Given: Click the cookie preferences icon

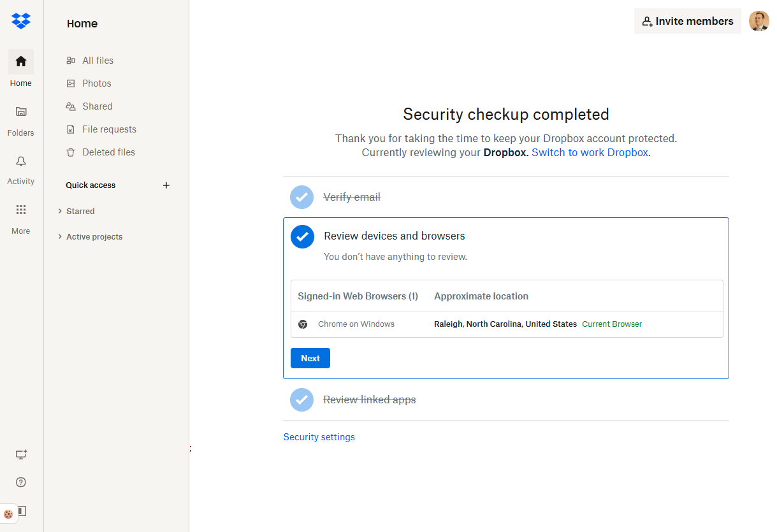Looking at the screenshot, I should click(x=8, y=514).
